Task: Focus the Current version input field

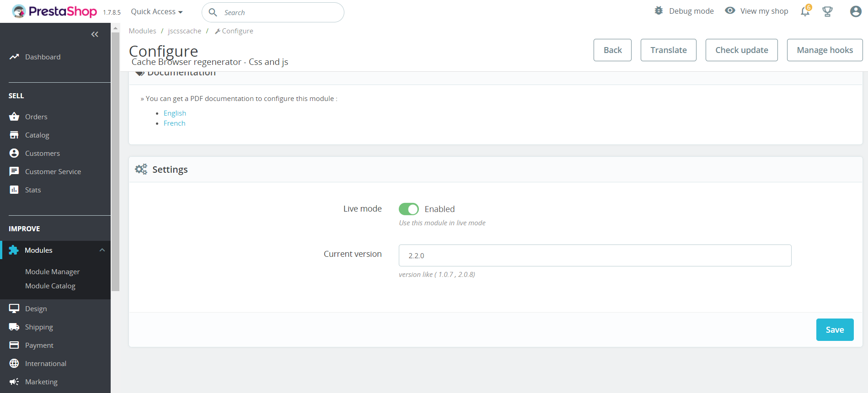Action: coord(595,255)
